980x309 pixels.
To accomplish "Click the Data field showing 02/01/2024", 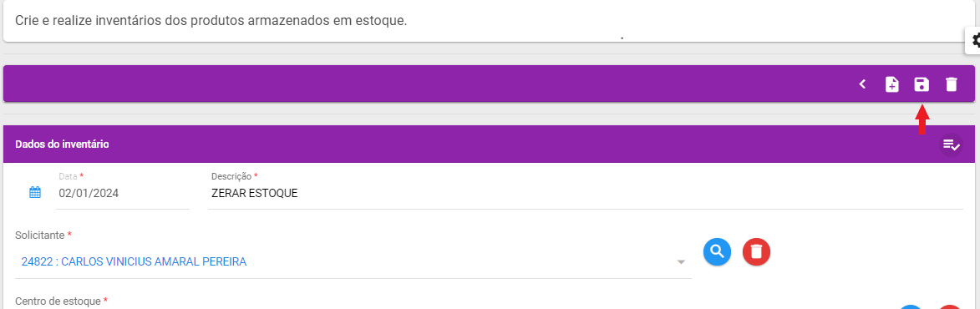I will pos(123,193).
